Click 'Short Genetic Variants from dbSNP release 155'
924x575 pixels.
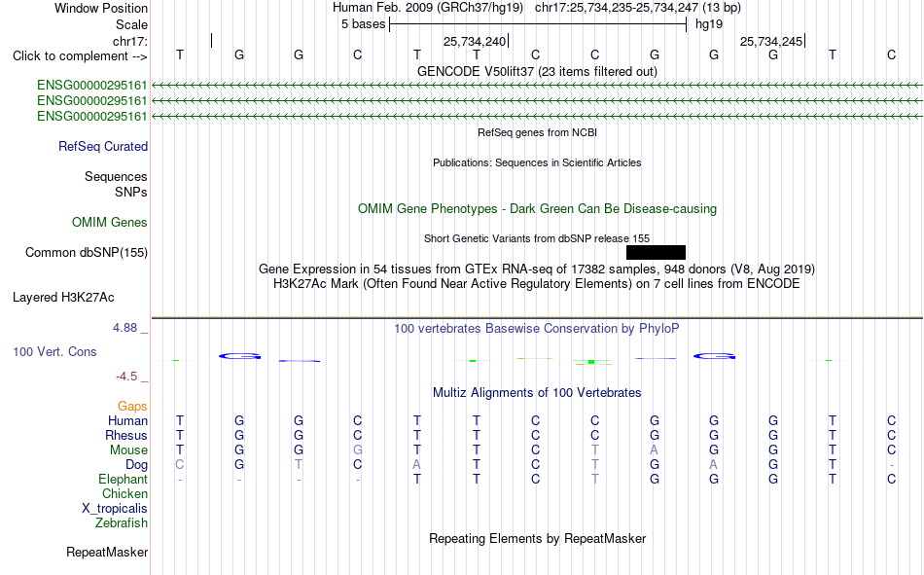(537, 238)
